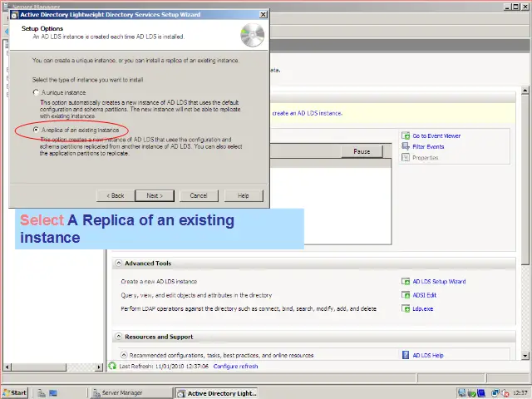Click the icon next to AD LDS Setup Wizard
The image size is (532, 399).
pos(406,281)
